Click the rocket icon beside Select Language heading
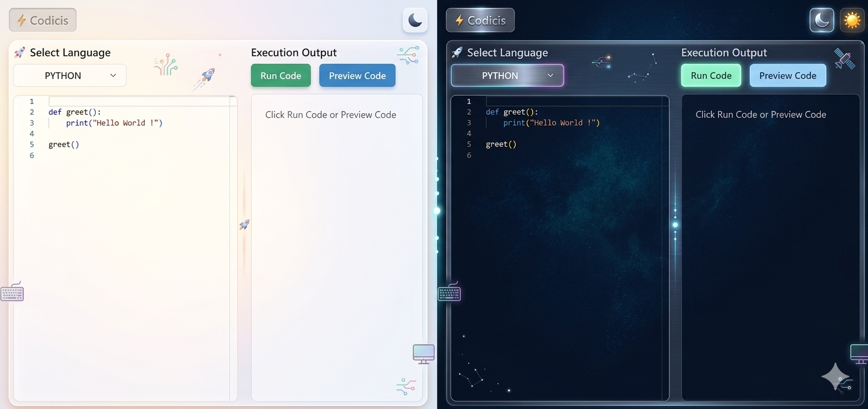Image resolution: width=868 pixels, height=409 pixels. click(x=19, y=52)
